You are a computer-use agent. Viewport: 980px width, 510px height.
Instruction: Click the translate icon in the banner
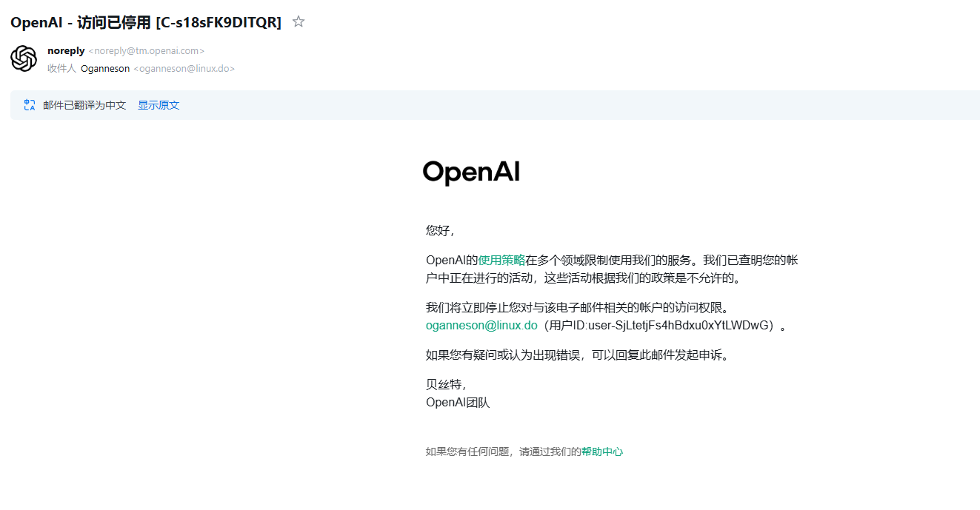click(x=30, y=105)
